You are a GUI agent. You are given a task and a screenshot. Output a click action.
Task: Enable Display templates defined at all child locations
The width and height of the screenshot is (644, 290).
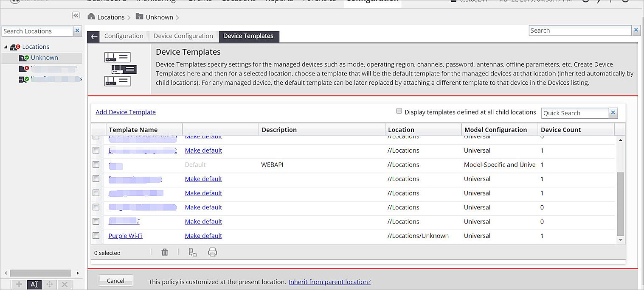[399, 110]
